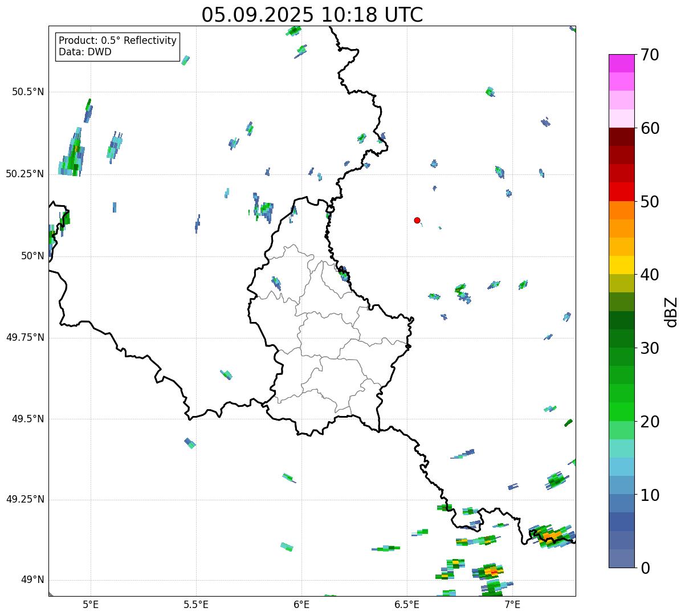The height and width of the screenshot is (616, 685).
Task: Click the 60 value on colorbar
Action: [x=650, y=128]
